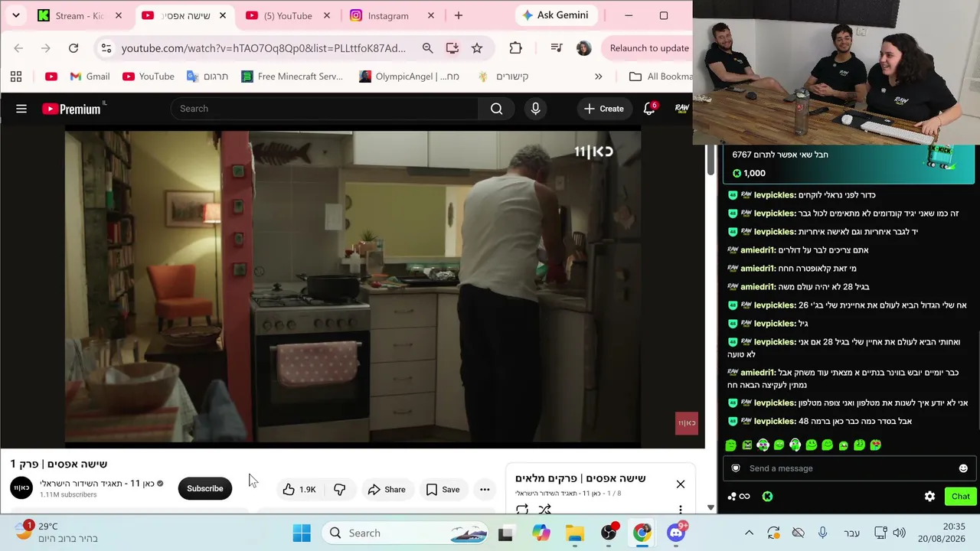Image resolution: width=980 pixels, height=551 pixels.
Task: Open Free Minecraft Server bookmark
Action: point(292,77)
